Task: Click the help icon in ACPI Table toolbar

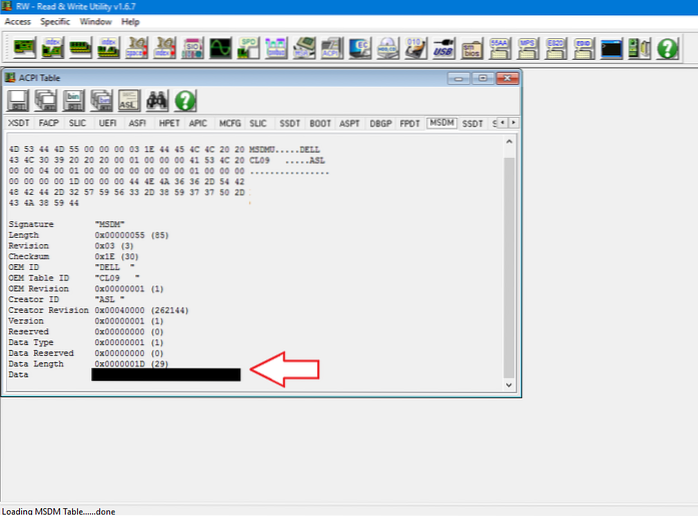Action: click(184, 99)
